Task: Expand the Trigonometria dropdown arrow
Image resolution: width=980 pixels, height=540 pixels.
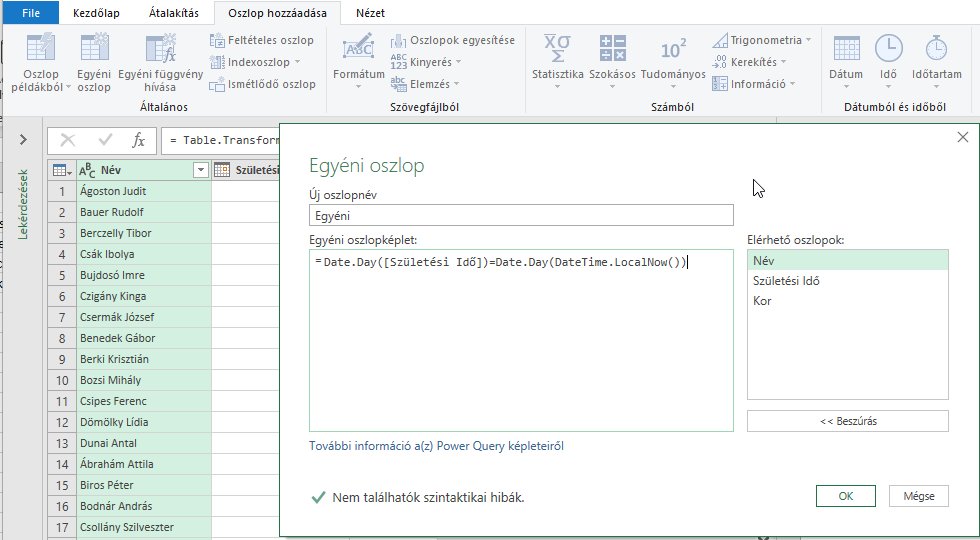Action: tap(808, 40)
